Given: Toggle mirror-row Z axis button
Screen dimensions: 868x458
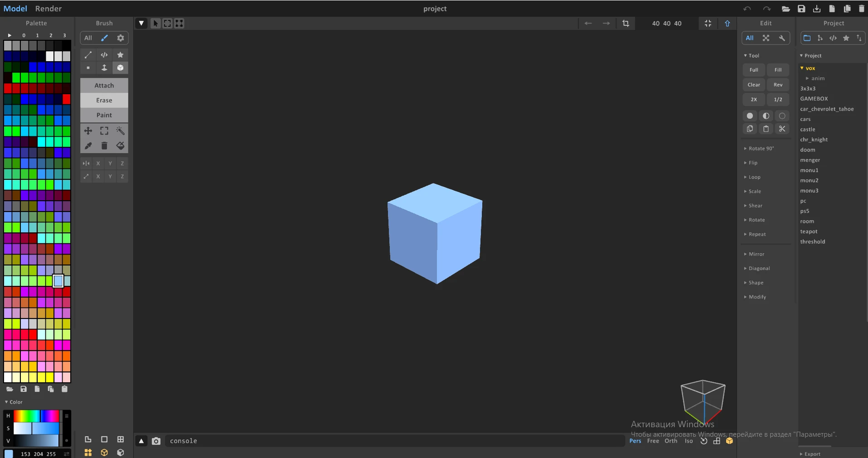Looking at the screenshot, I should point(122,164).
